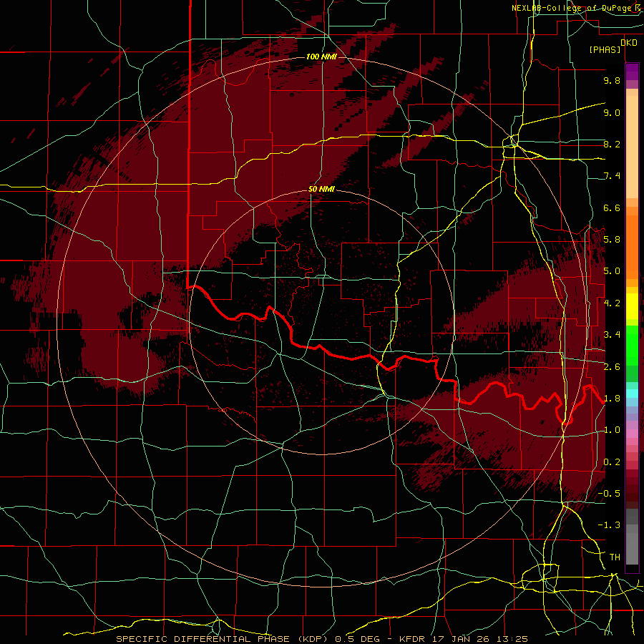Image resolution: width=644 pixels, height=644 pixels.
Task: Click the 1.8 scale label
Action: point(612,399)
